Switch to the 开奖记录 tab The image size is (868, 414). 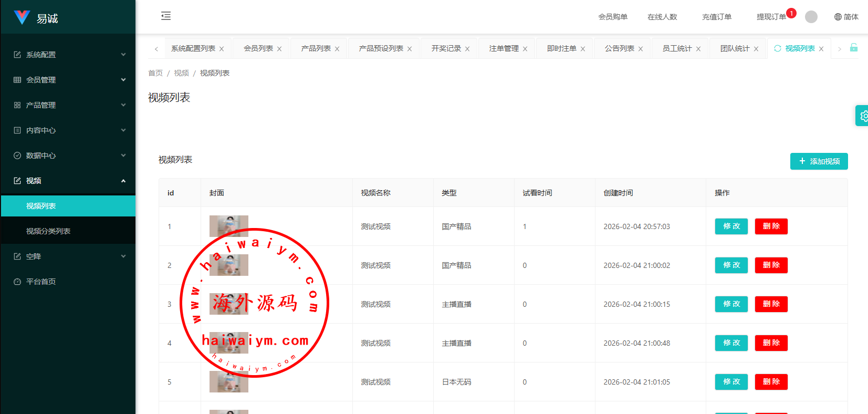(446, 48)
